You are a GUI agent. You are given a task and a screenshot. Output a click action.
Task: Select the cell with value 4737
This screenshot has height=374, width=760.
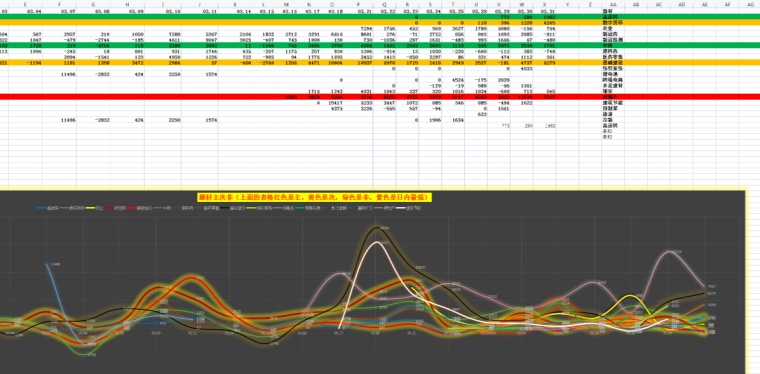pyautogui.click(x=527, y=63)
